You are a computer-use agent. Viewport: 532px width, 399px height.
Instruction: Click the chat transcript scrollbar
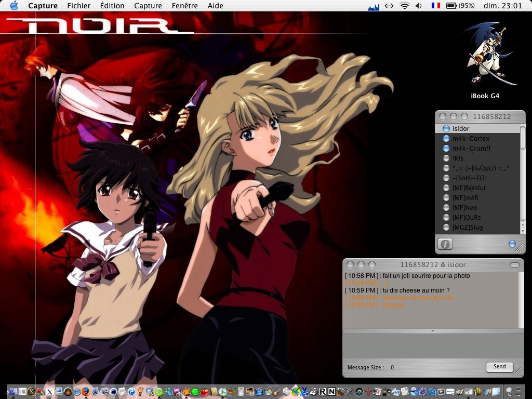tap(522, 300)
